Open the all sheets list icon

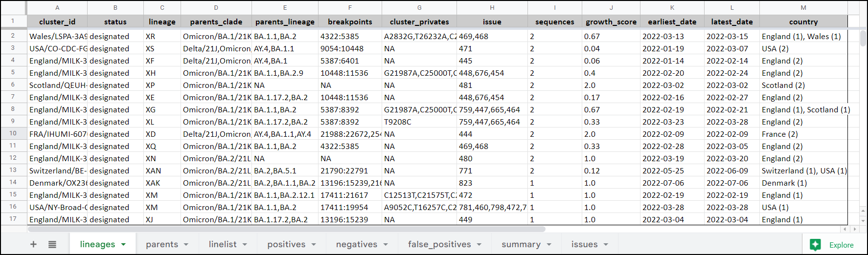coord(52,244)
